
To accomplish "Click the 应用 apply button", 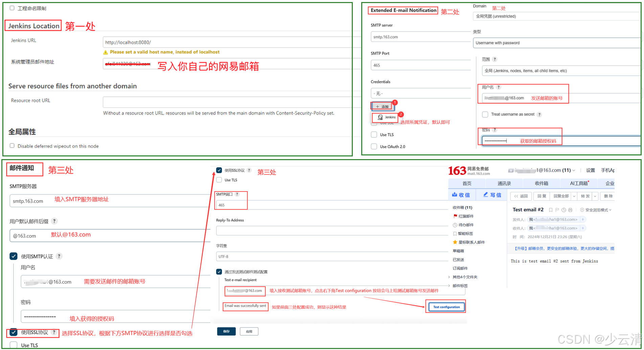I will click(x=249, y=331).
